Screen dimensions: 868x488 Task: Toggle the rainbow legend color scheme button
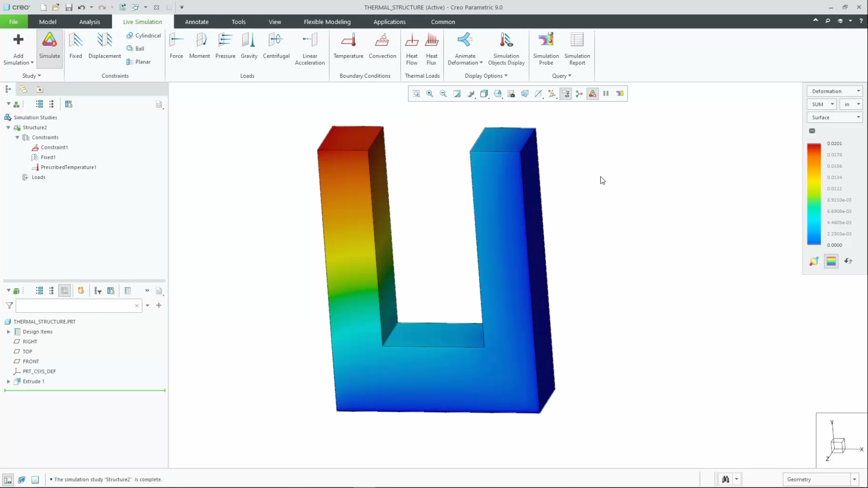click(831, 261)
